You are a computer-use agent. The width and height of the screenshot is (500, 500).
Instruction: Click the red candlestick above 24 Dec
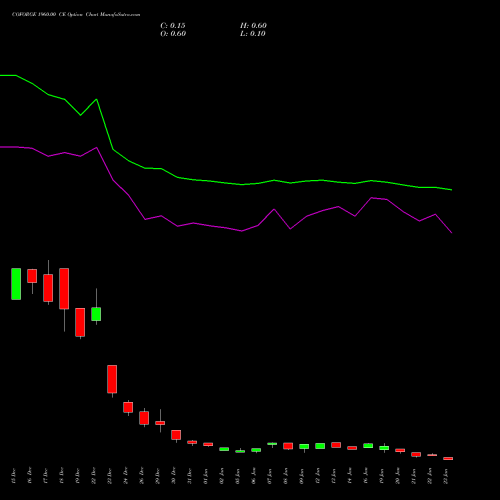click(x=128, y=407)
